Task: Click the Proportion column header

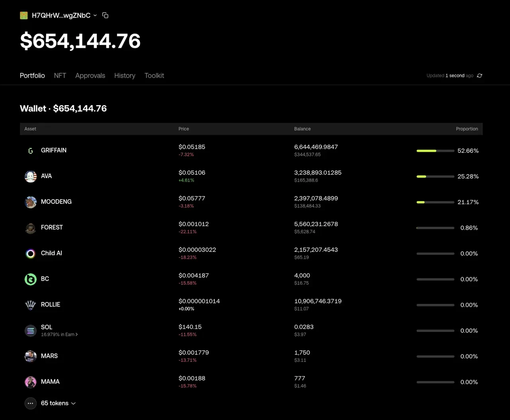Action: [x=467, y=129]
